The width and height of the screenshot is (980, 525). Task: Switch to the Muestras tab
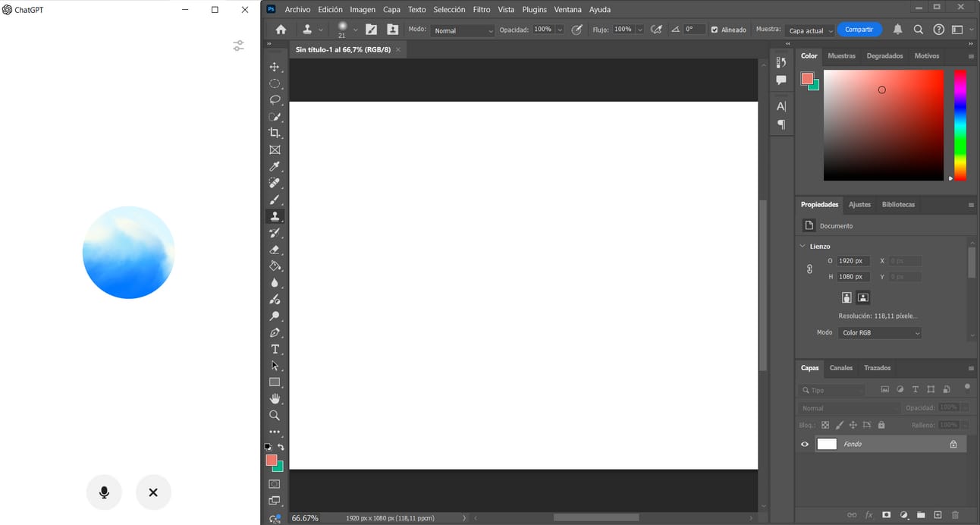pyautogui.click(x=841, y=56)
